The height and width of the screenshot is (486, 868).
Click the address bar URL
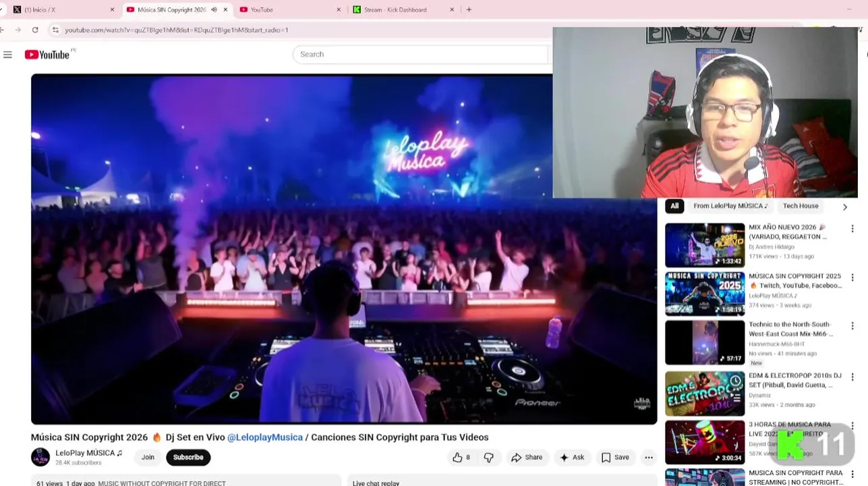point(177,30)
